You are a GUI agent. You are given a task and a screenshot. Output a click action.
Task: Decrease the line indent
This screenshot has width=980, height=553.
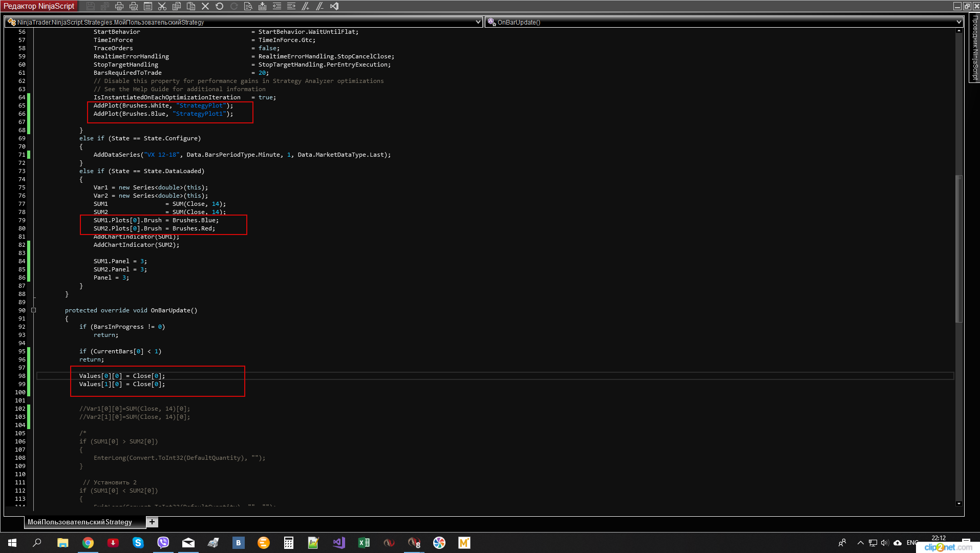[x=277, y=6]
